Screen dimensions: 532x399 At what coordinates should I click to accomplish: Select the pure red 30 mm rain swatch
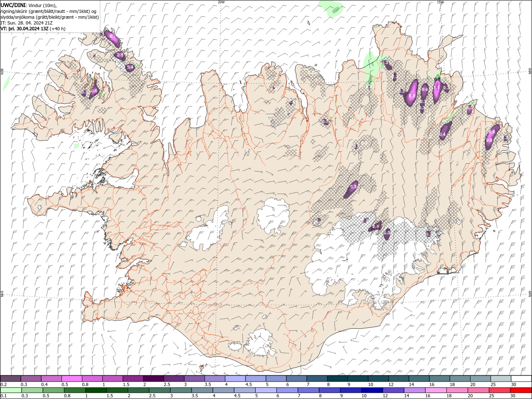pyautogui.click(x=521, y=390)
